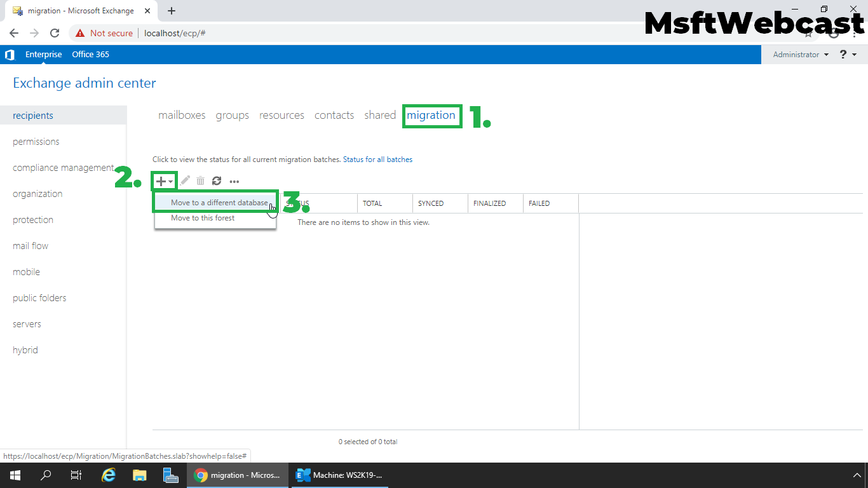Click the taskbar search icon
868x488 pixels.
click(x=46, y=475)
